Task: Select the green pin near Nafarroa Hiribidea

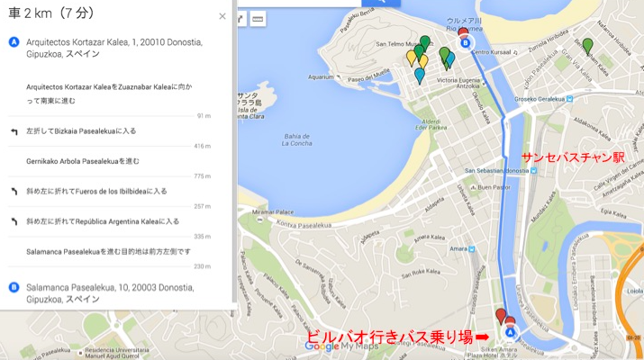Action: point(588,46)
